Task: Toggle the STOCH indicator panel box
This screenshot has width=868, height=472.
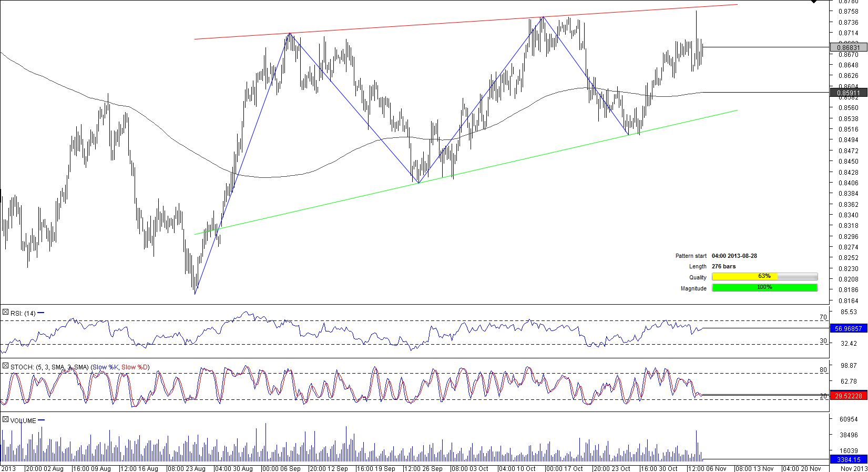Action: click(x=5, y=366)
